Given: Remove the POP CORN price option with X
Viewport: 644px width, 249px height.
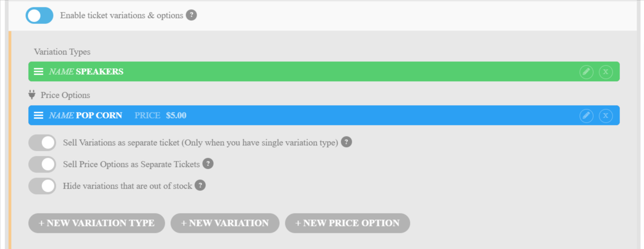Looking at the screenshot, I should [606, 116].
